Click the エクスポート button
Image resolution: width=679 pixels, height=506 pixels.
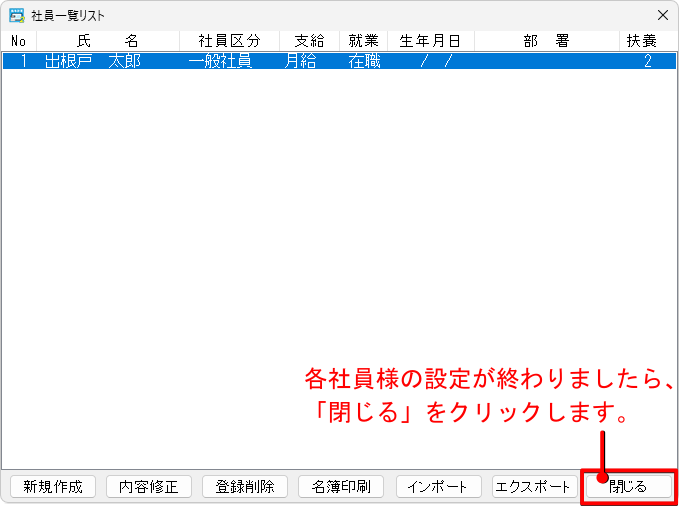[535, 487]
